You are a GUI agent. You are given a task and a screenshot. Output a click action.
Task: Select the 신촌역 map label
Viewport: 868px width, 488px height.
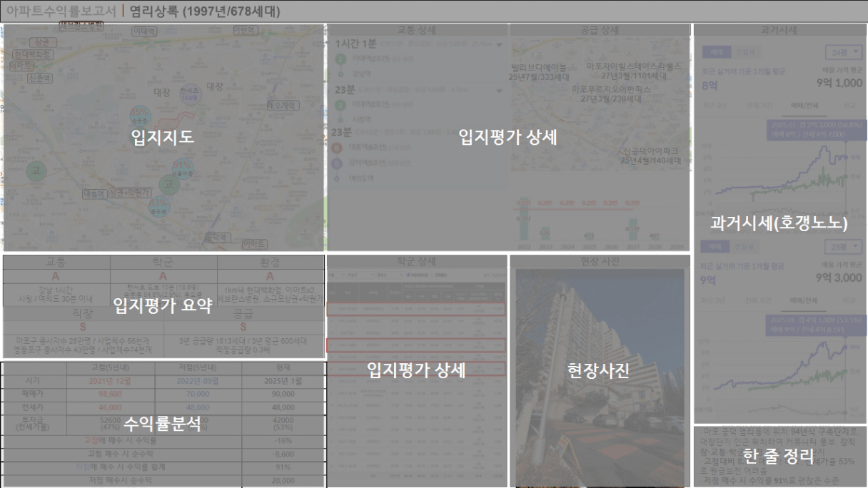click(41, 78)
